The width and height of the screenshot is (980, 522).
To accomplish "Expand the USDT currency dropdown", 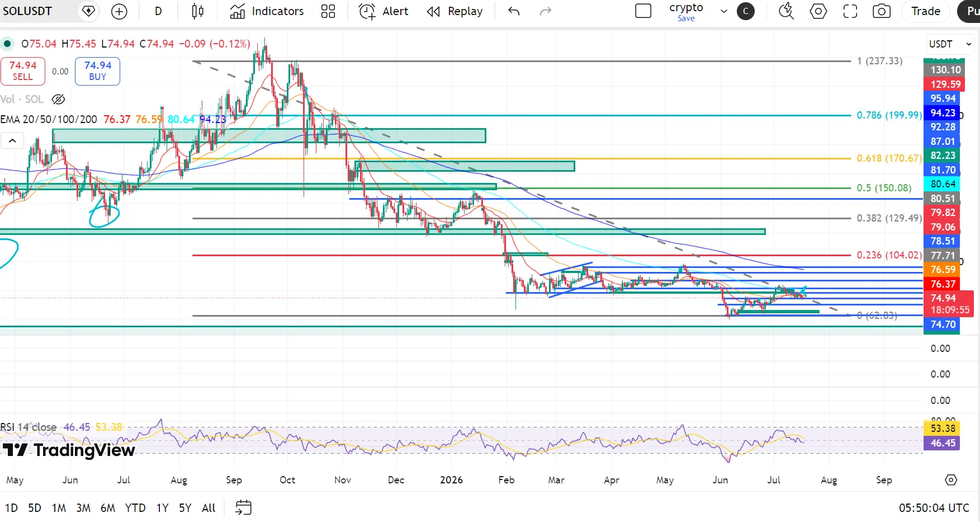I will click(x=950, y=44).
